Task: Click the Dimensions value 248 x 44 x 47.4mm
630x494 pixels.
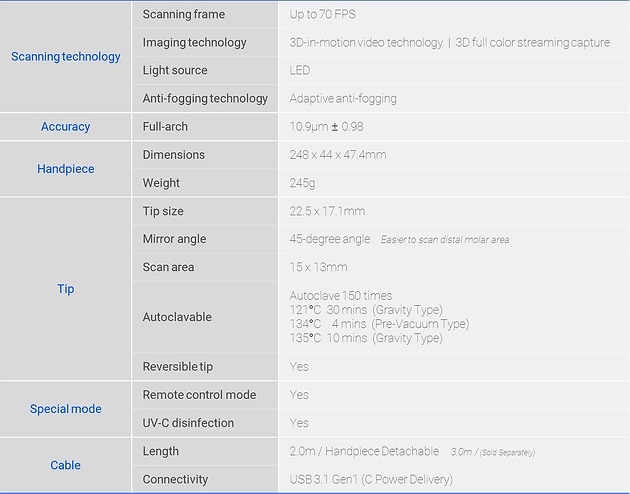Action: coord(338,155)
